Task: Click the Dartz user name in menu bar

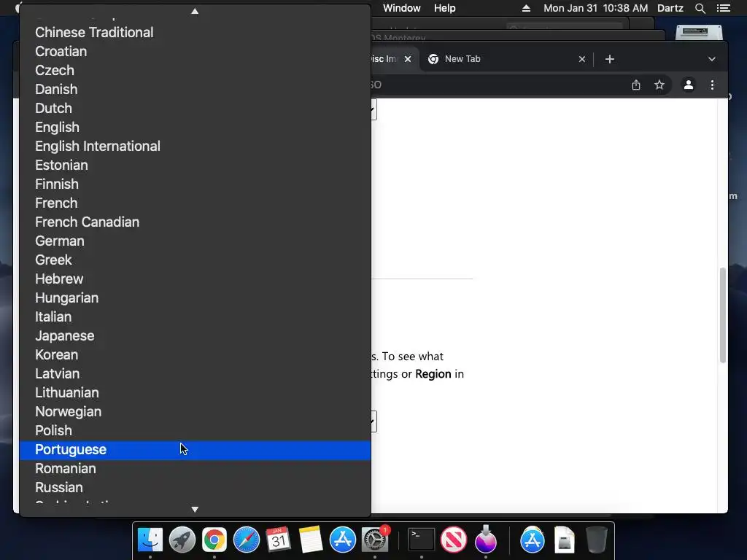Action: coord(670,8)
